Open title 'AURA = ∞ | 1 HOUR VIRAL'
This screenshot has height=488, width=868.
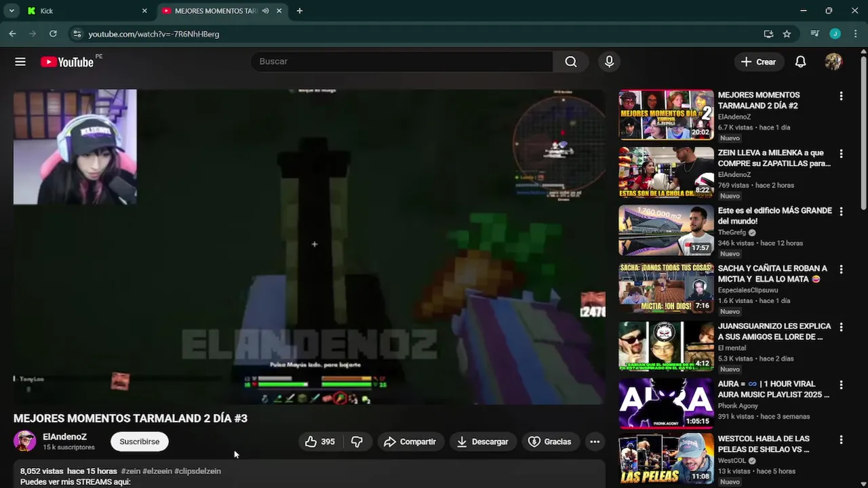click(774, 389)
